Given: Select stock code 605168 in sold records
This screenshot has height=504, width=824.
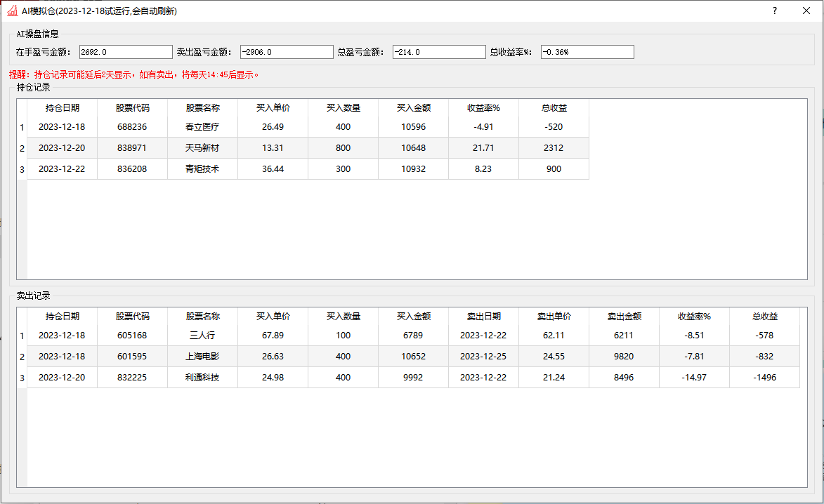Looking at the screenshot, I should tap(132, 336).
